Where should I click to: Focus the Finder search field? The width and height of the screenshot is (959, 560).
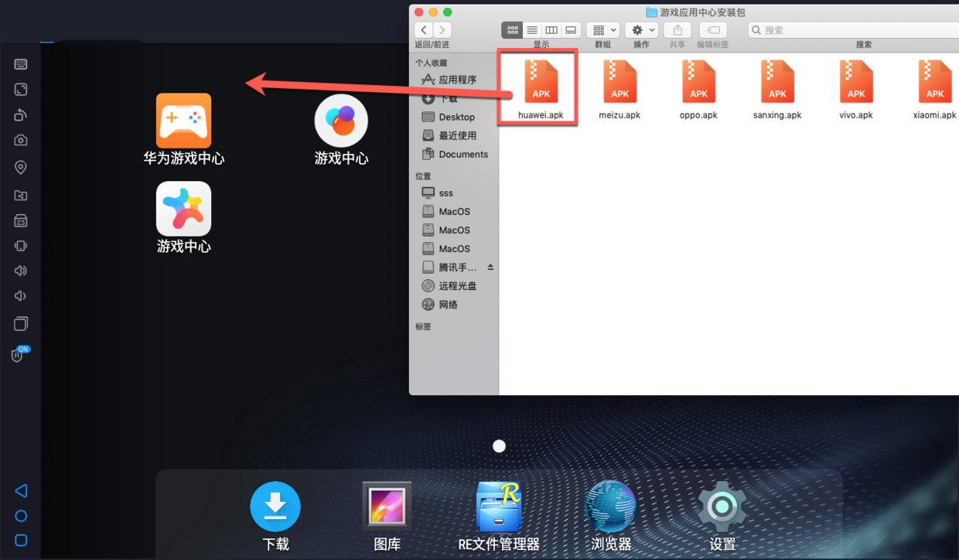853,30
